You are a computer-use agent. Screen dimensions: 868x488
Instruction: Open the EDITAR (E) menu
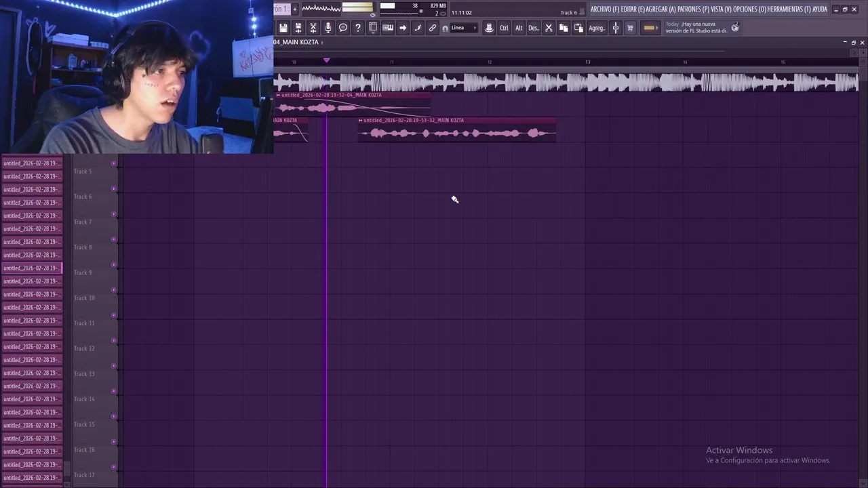[x=633, y=9]
